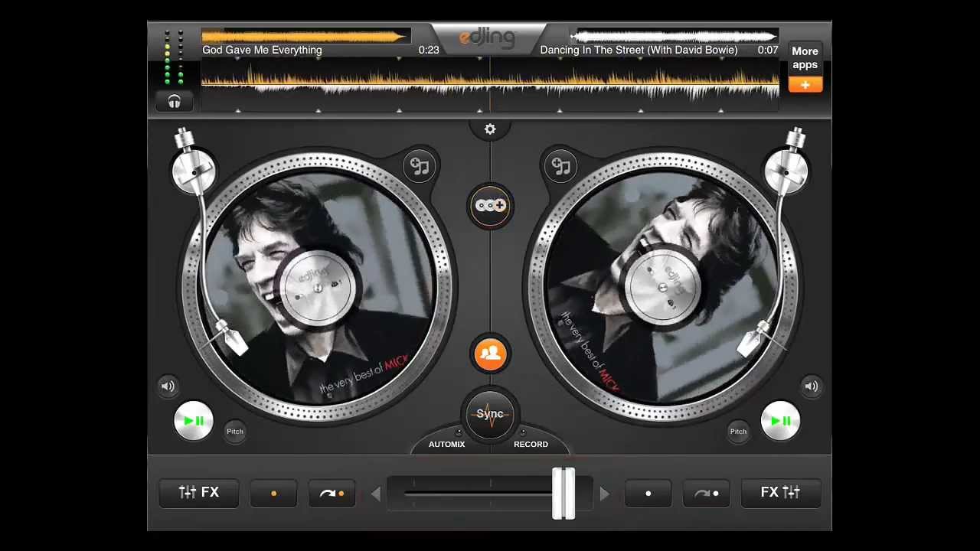The width and height of the screenshot is (980, 551).
Task: Toggle headphone pre-listen icon
Action: (174, 101)
